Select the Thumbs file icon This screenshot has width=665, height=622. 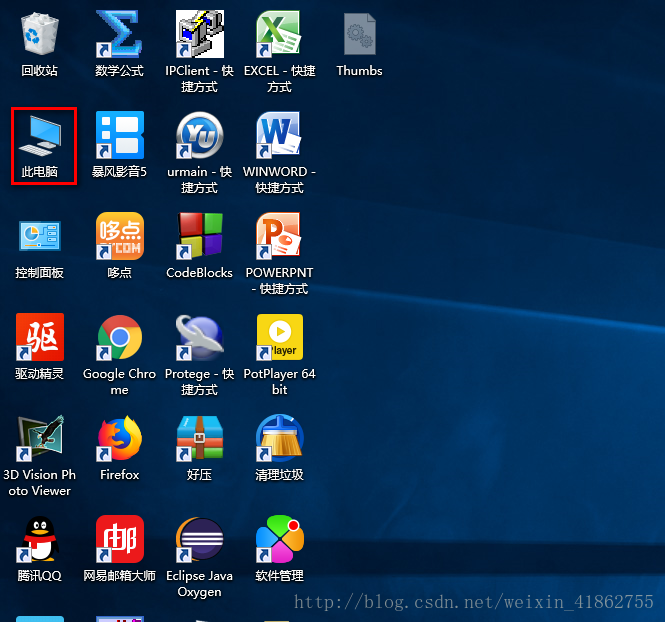[x=360, y=34]
